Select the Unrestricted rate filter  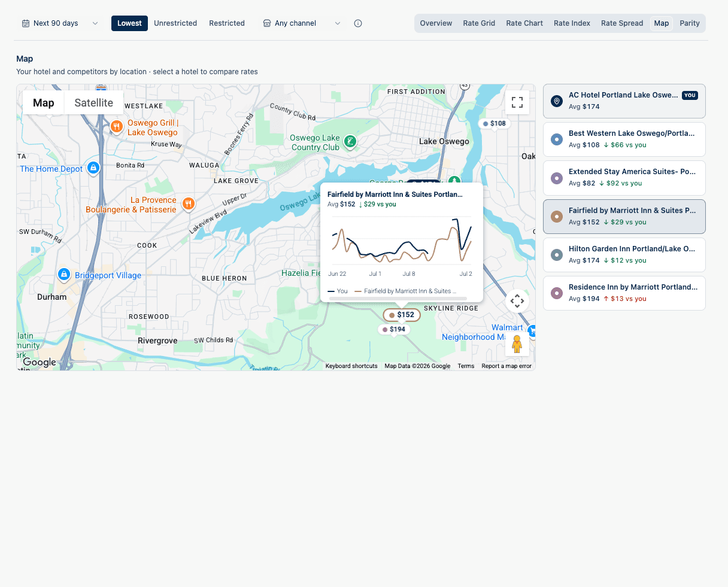[x=175, y=23]
